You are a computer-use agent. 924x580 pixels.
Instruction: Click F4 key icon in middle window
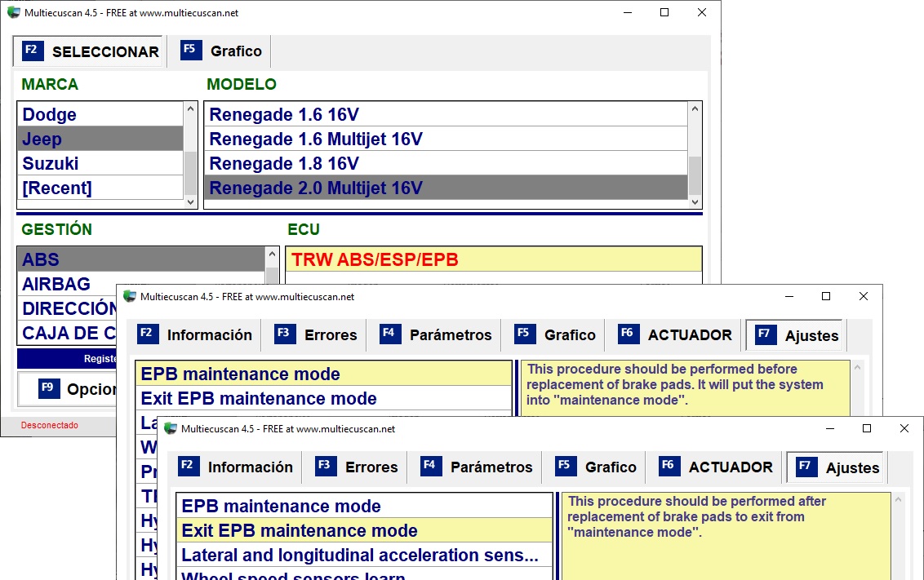pos(390,334)
